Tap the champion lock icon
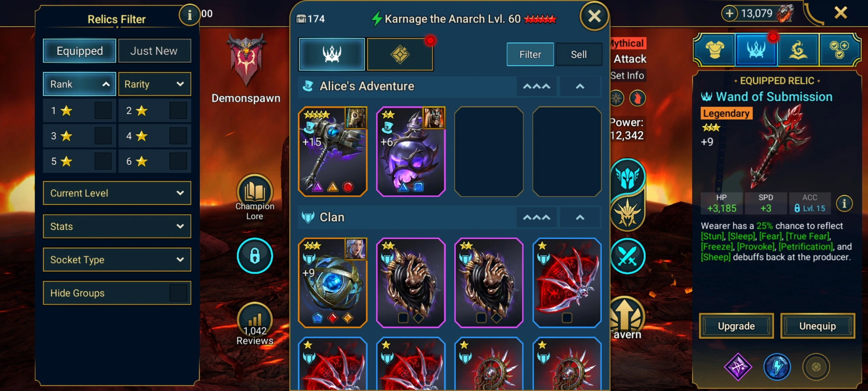 point(255,256)
